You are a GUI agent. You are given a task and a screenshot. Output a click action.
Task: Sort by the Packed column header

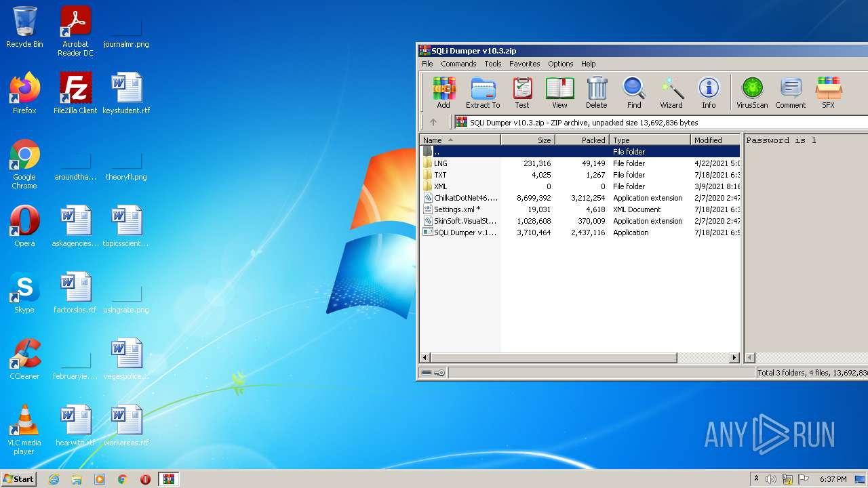tap(583, 140)
